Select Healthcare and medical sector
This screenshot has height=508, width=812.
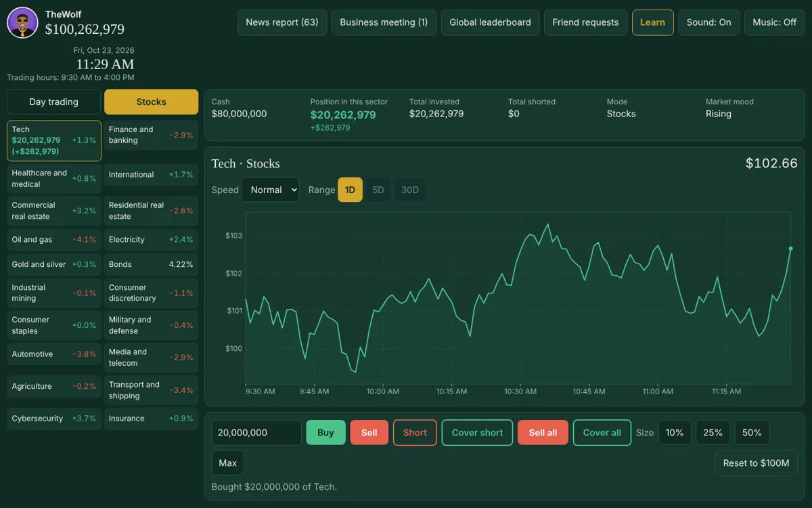[54, 179]
